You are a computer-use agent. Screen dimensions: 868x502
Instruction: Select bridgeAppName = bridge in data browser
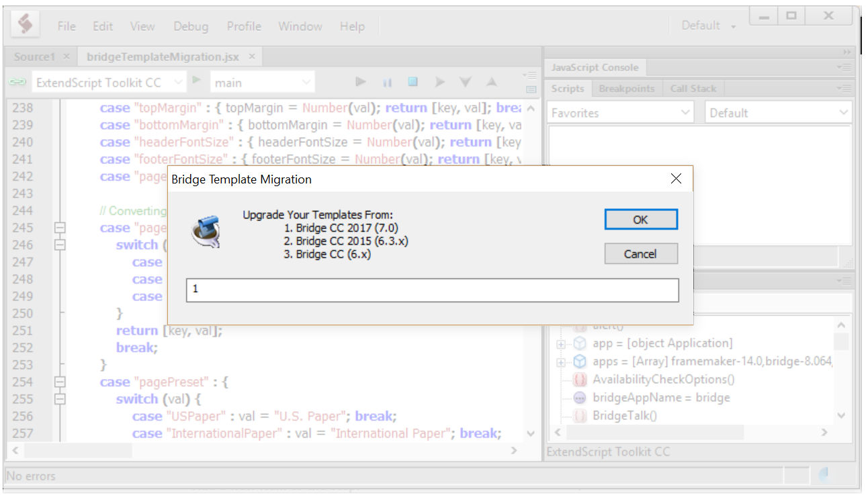pos(660,397)
